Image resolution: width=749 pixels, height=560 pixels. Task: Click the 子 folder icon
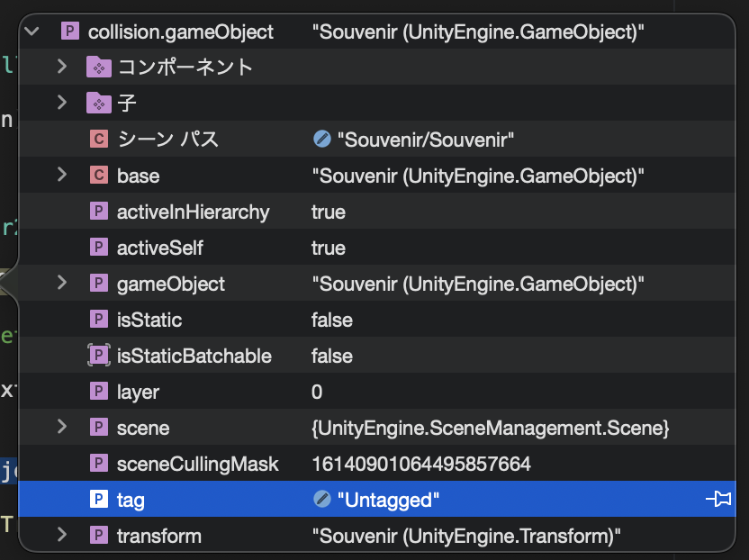99,103
